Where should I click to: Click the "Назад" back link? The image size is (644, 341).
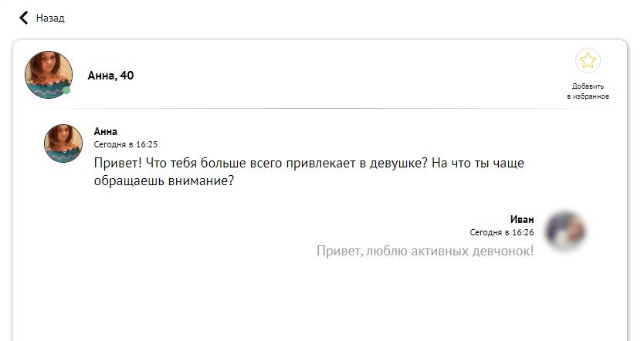point(50,18)
